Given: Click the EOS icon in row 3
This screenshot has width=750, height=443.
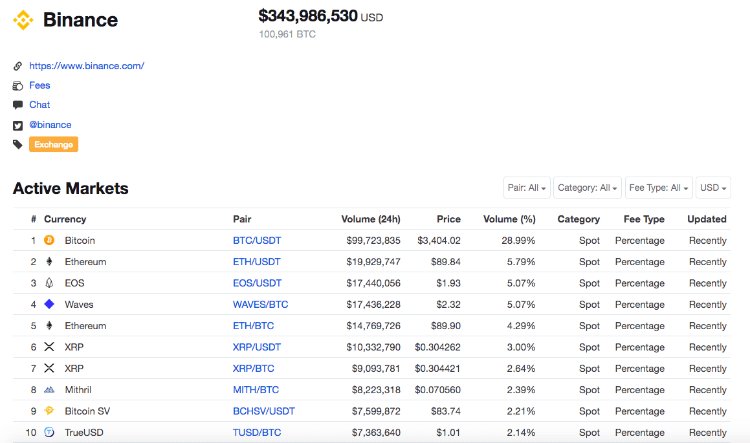Looking at the screenshot, I should pyautogui.click(x=49, y=283).
